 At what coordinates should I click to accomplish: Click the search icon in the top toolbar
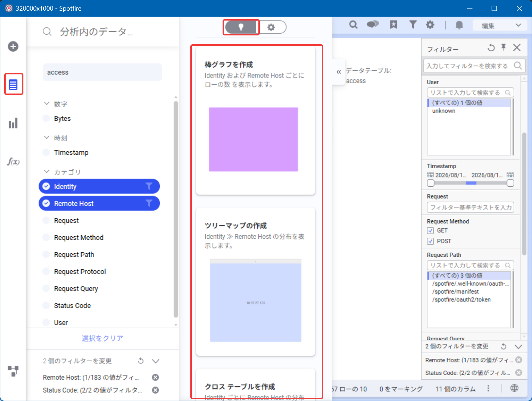tap(353, 25)
